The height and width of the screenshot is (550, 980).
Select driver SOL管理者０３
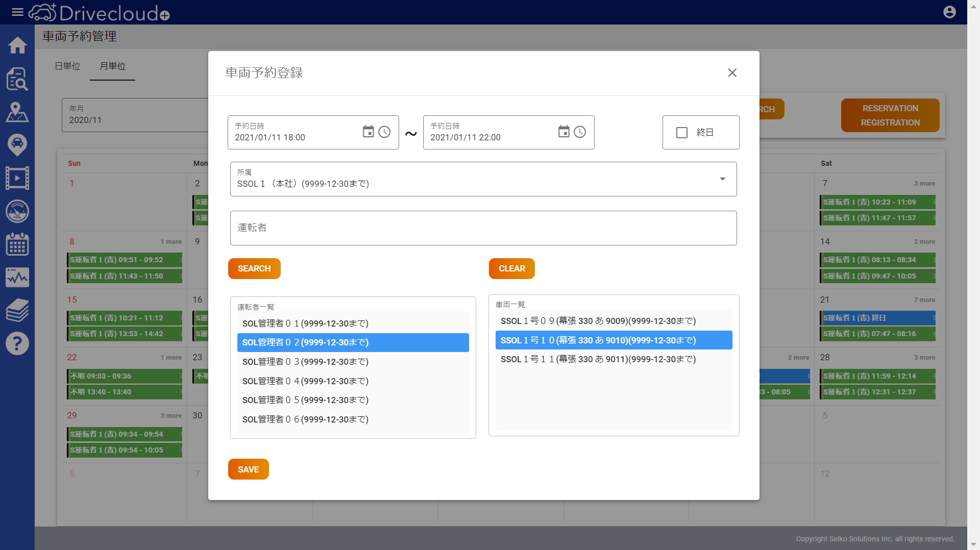pos(353,362)
